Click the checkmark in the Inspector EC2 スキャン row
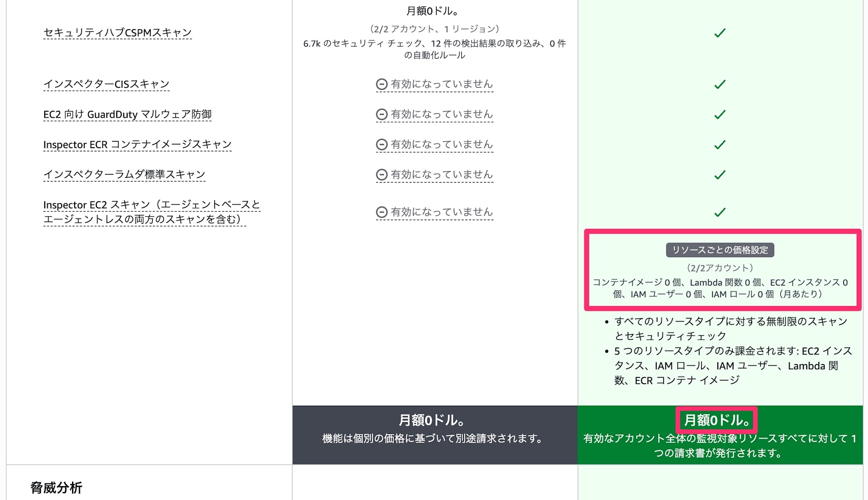 (x=720, y=212)
